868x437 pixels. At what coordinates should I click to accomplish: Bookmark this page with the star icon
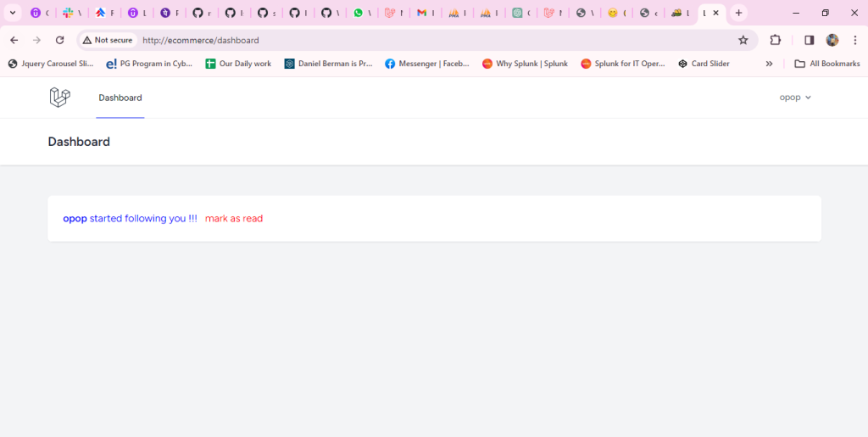743,40
